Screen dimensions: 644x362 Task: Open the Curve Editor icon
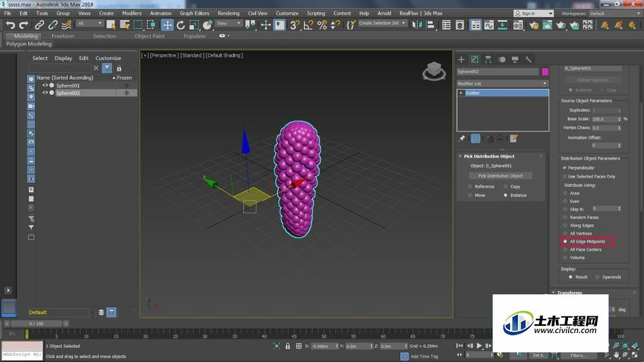pyautogui.click(x=489, y=25)
